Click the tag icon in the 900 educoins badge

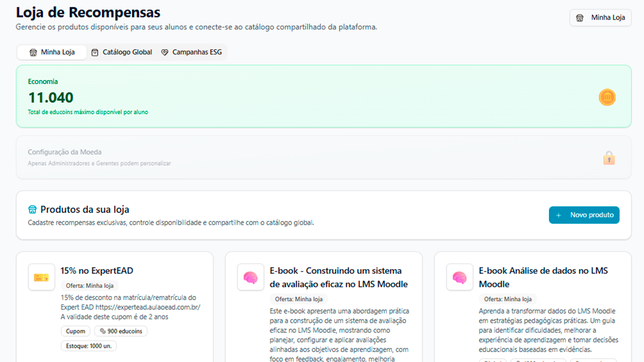[x=103, y=331]
